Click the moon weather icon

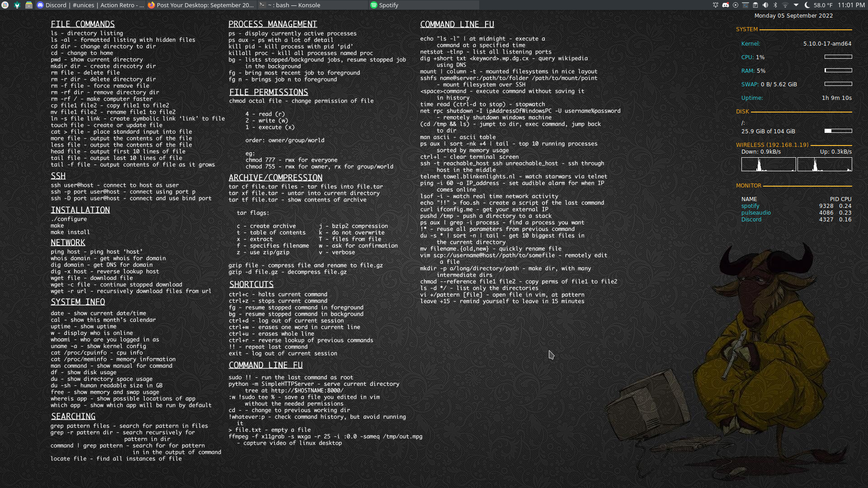pos(807,5)
